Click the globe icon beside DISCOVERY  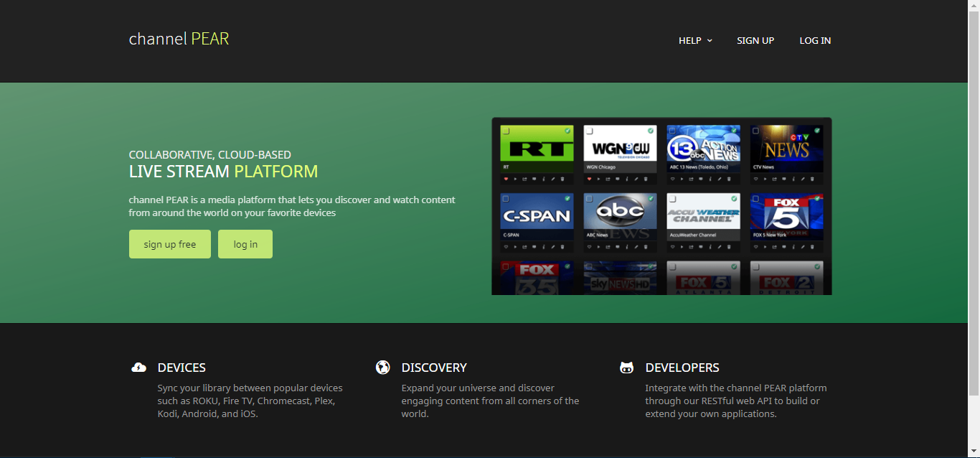pos(383,368)
